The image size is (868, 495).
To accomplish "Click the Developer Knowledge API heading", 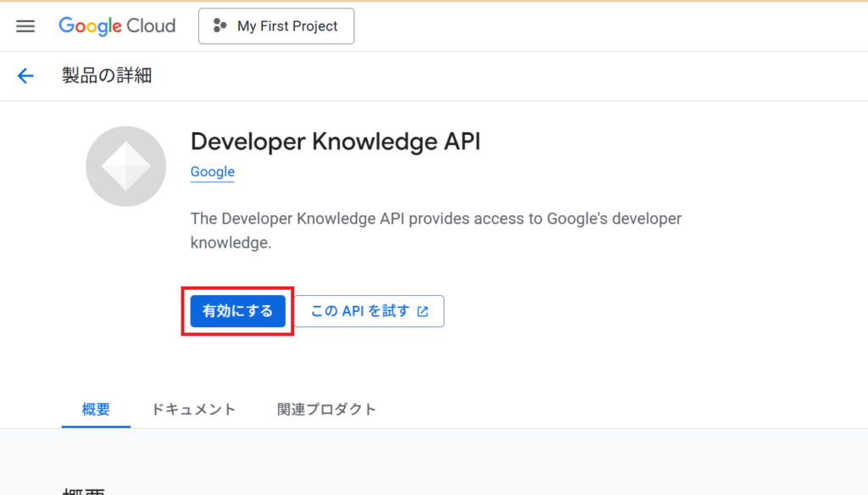I will click(336, 142).
